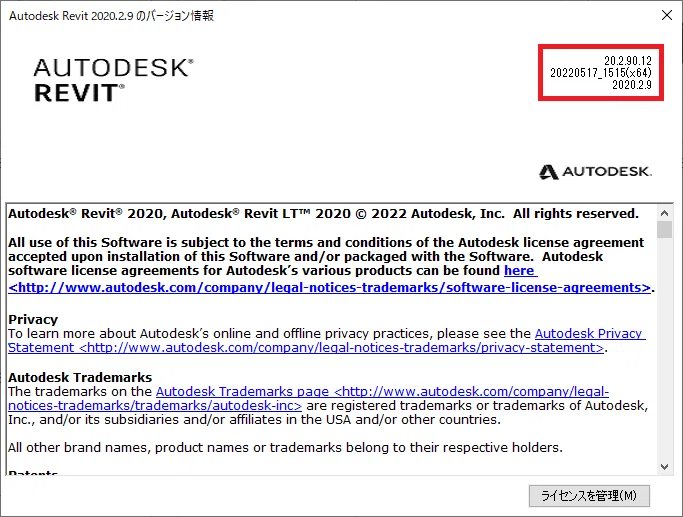Click the 'All other brand names' sentence

coord(285,447)
